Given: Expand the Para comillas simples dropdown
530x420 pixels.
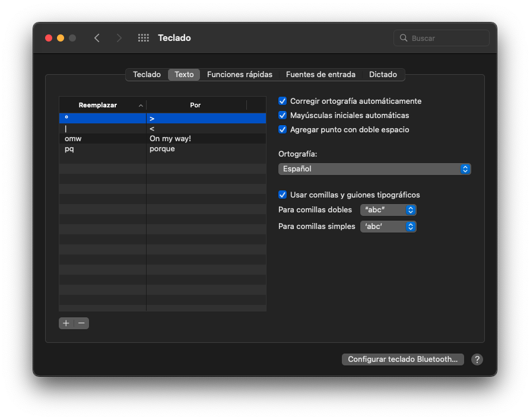Looking at the screenshot, I should coord(388,227).
